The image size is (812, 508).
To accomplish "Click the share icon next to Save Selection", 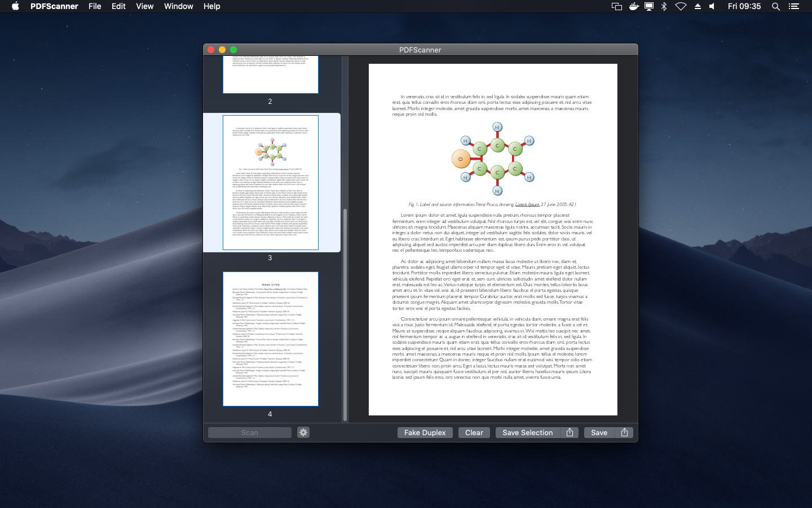I will (570, 432).
